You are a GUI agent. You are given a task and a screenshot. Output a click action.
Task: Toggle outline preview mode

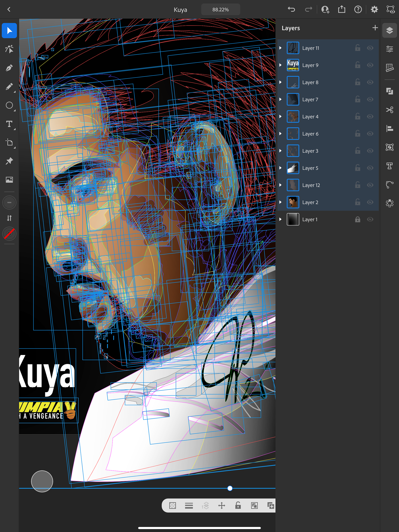pos(390,9)
